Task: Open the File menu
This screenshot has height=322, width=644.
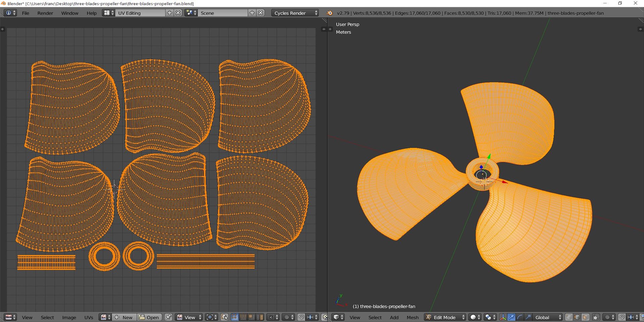Action: (25, 13)
